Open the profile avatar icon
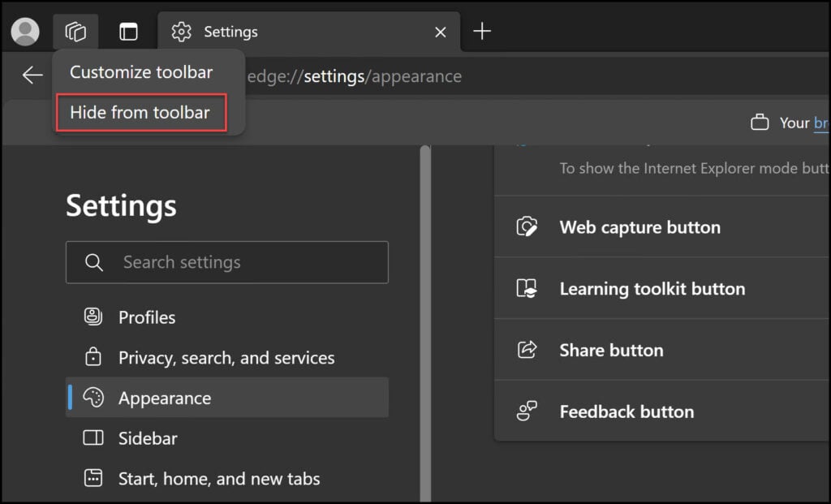The image size is (831, 504). coord(25,32)
